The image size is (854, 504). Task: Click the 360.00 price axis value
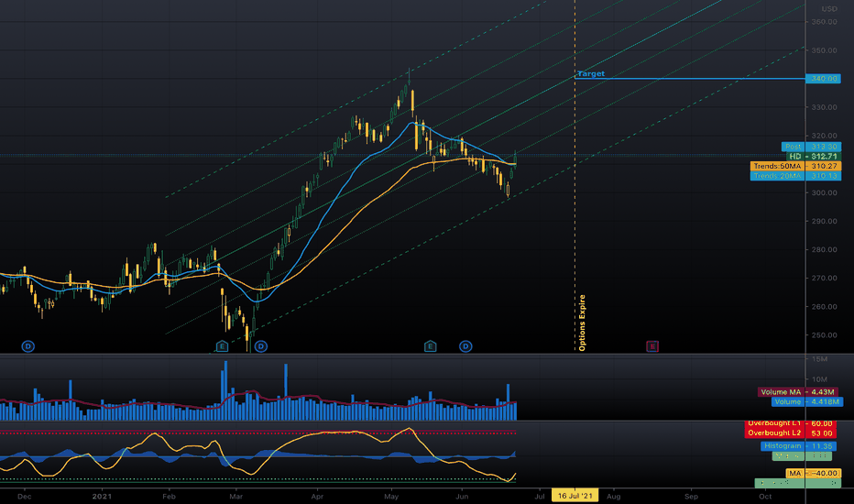coord(824,22)
